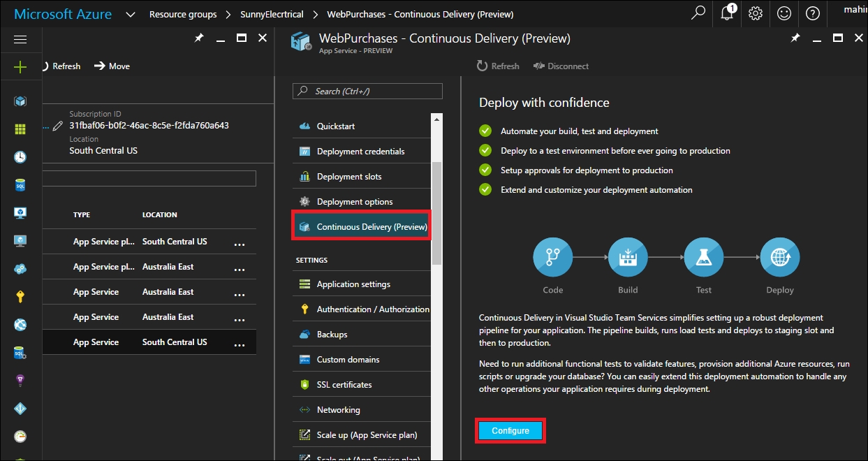This screenshot has height=461, width=868.
Task: Pin the WebPurchases blade
Action: click(x=795, y=38)
